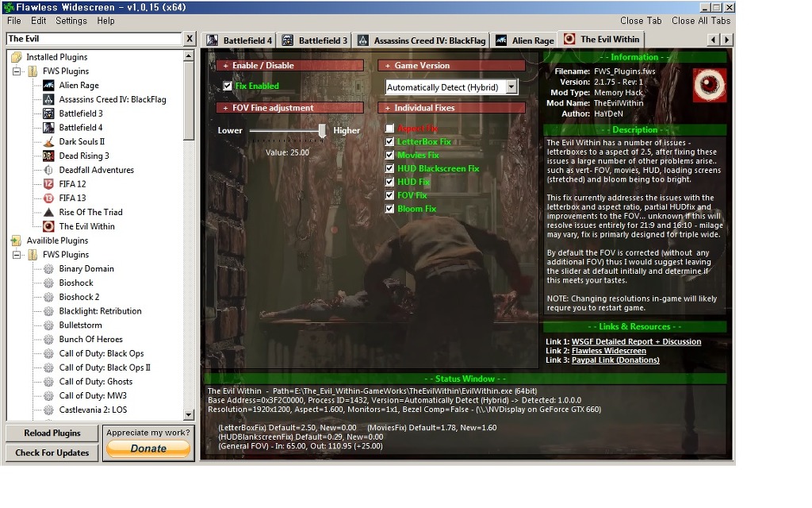
Task: Click the FIFA 12 plugin icon
Action: [x=48, y=184]
